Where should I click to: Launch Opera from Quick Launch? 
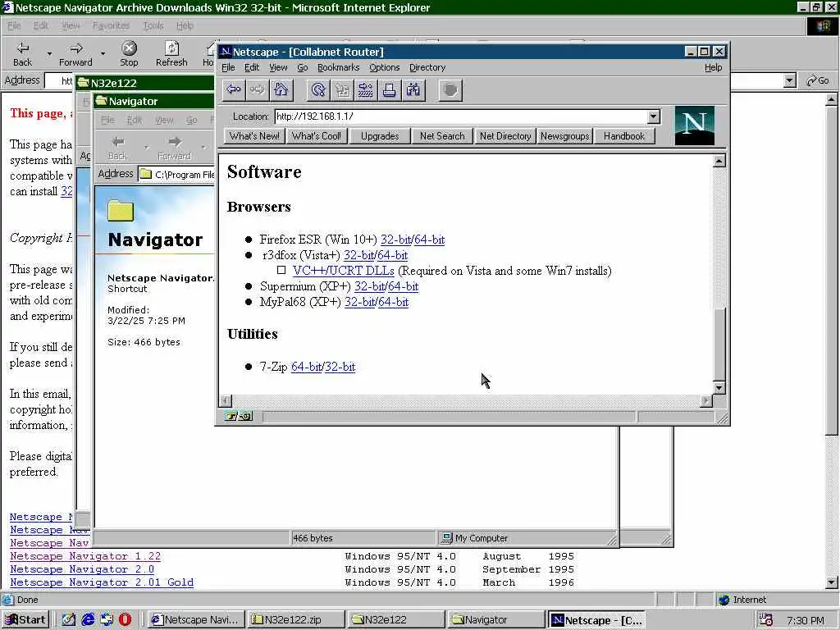[125, 620]
